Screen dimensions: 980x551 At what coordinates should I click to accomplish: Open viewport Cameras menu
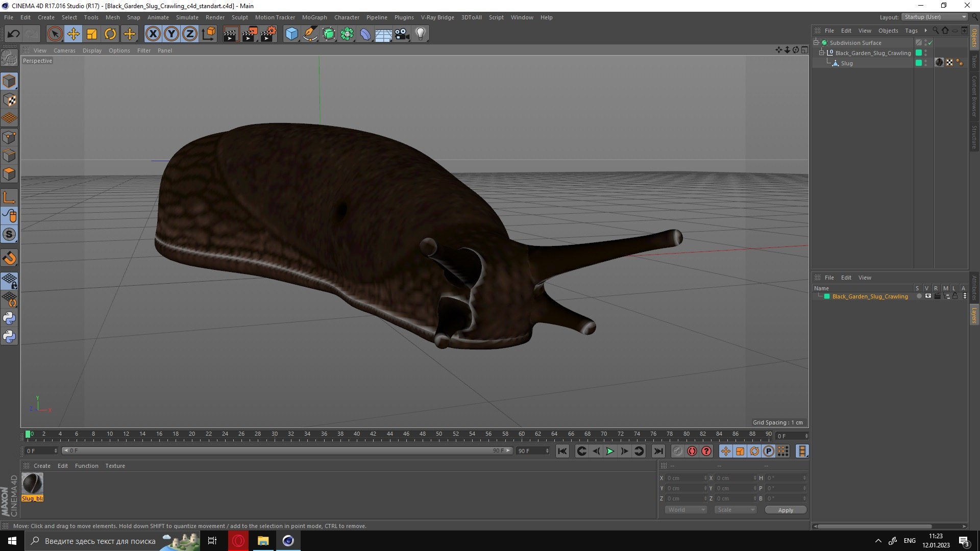pyautogui.click(x=64, y=51)
